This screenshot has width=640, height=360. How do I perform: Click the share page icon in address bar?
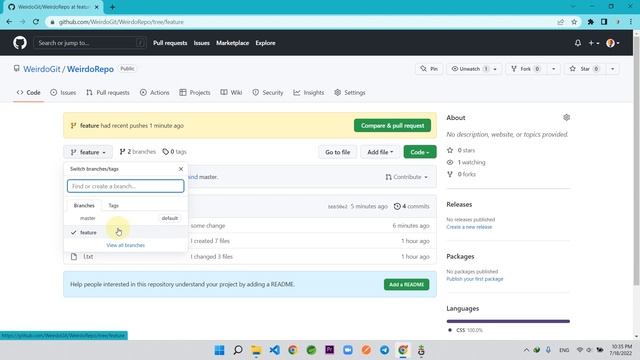pyautogui.click(x=560, y=22)
